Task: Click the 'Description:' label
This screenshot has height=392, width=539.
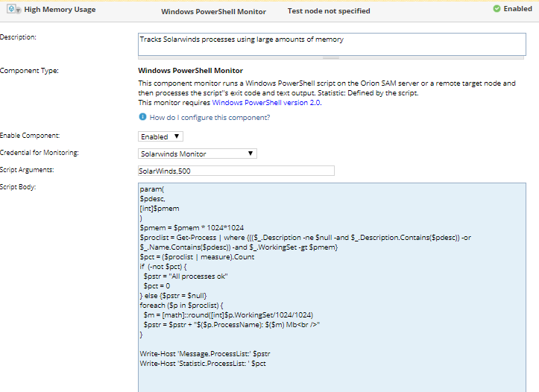Action: click(18, 37)
